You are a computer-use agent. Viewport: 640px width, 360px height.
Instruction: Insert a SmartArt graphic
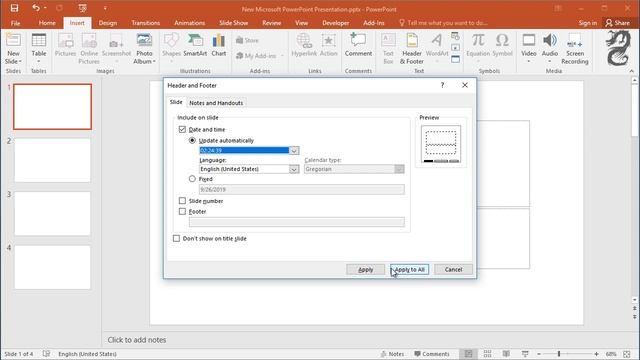tap(195, 45)
